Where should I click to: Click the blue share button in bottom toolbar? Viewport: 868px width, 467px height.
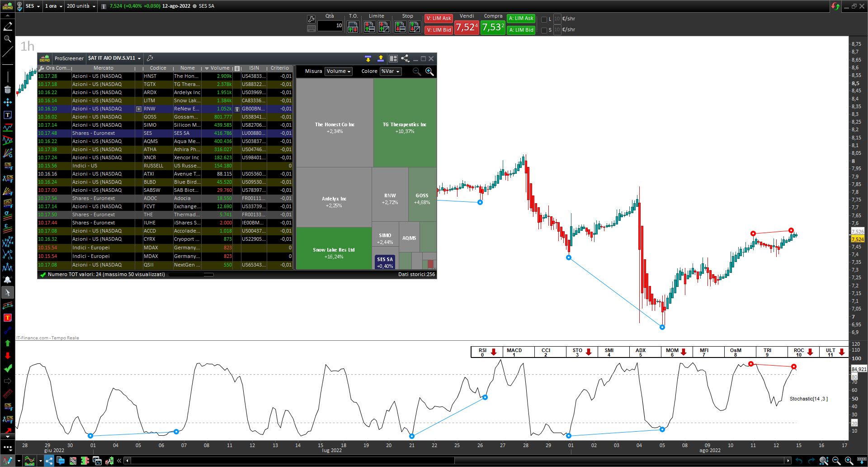pyautogui.click(x=49, y=461)
